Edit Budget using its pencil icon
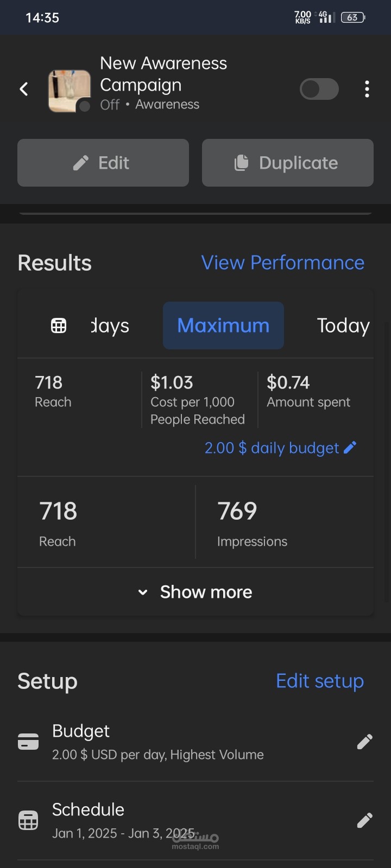391x868 pixels. click(364, 742)
